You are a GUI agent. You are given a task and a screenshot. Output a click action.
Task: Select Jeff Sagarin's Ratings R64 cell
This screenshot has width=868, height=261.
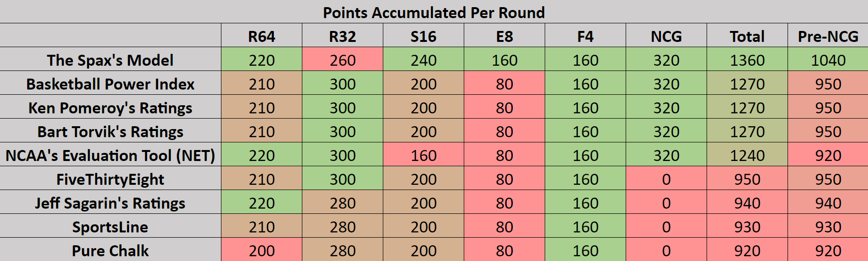click(261, 203)
